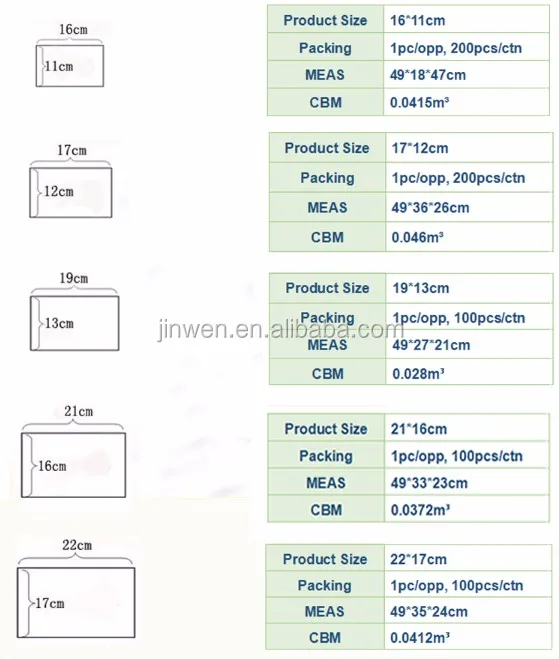Click the 0.046m³ CBM value
Screen dimensions: 559x659
pos(417,237)
